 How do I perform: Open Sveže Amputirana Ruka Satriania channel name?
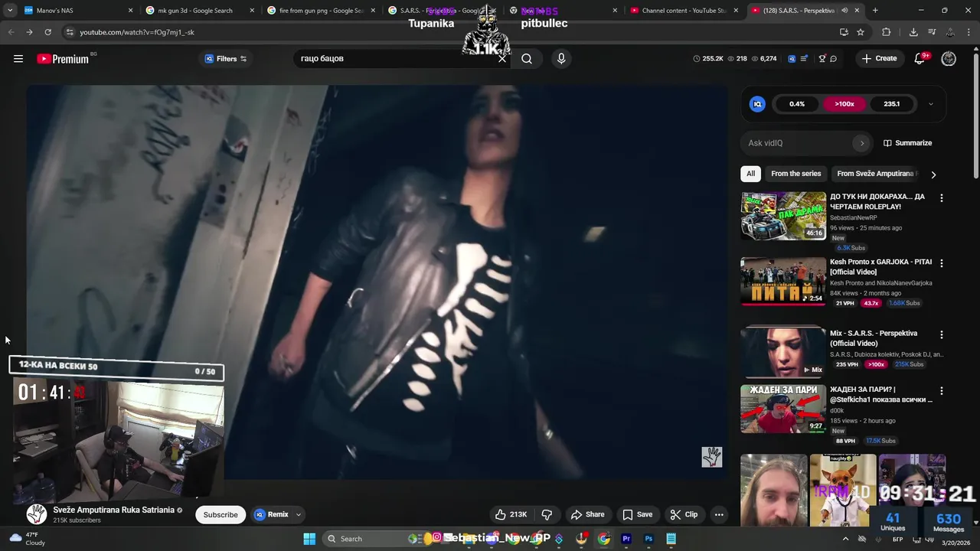point(113,510)
